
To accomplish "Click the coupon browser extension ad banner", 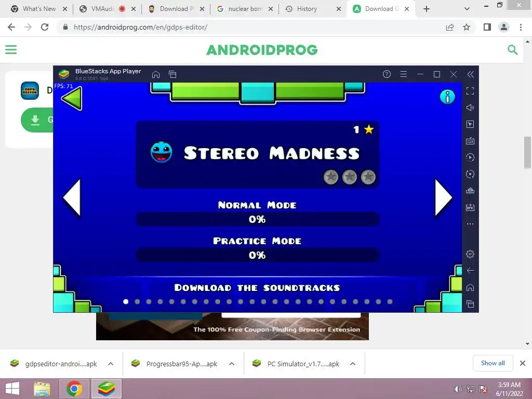I will (x=232, y=326).
